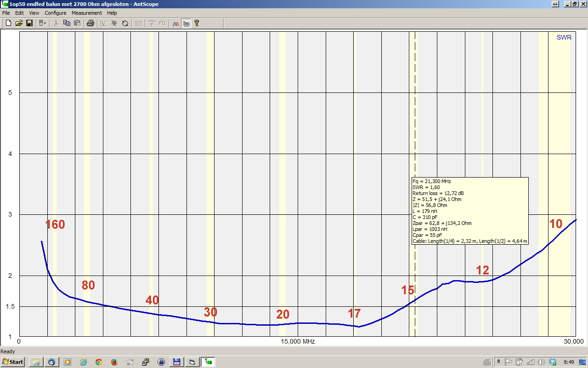Click the volume speaker icon in tray
The height and width of the screenshot is (368, 588).
click(x=541, y=362)
